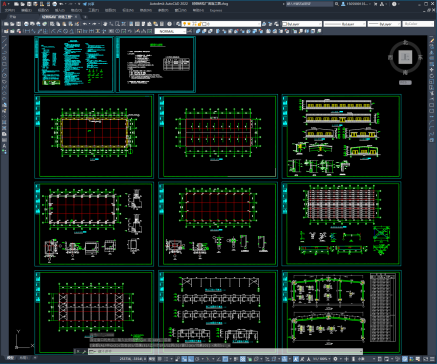The height and width of the screenshot is (364, 437).
Task: Switch to the Start tab
Action: coord(13,17)
